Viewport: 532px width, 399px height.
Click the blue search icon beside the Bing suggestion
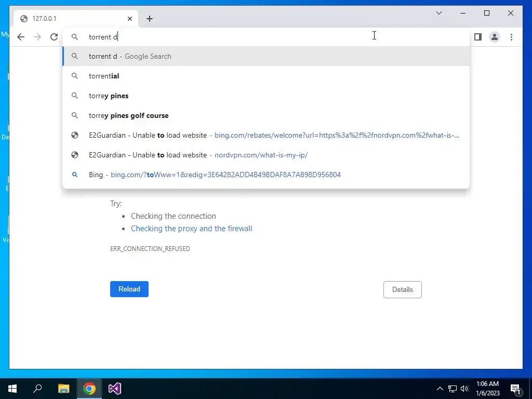click(x=75, y=175)
